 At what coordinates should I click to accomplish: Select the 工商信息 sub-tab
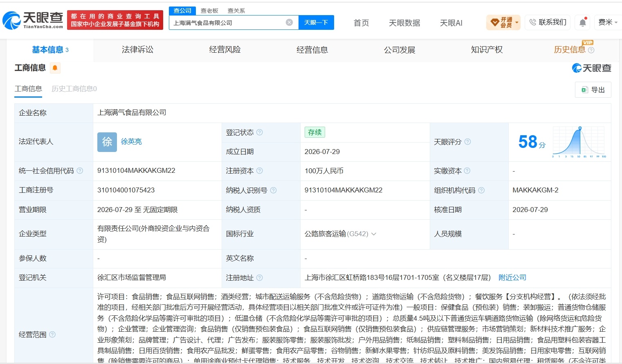[x=28, y=89]
